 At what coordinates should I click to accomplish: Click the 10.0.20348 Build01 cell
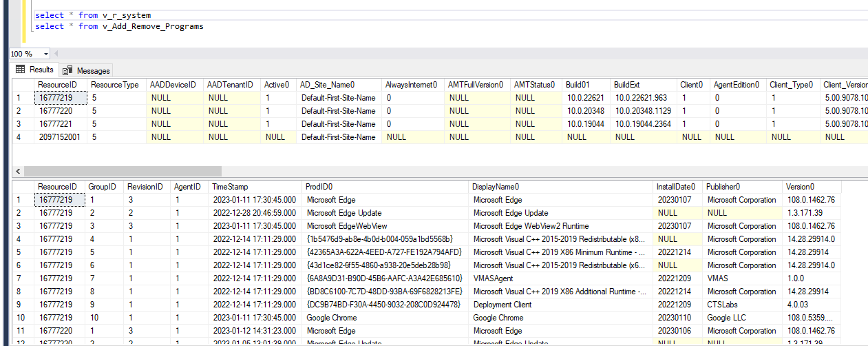click(x=587, y=111)
